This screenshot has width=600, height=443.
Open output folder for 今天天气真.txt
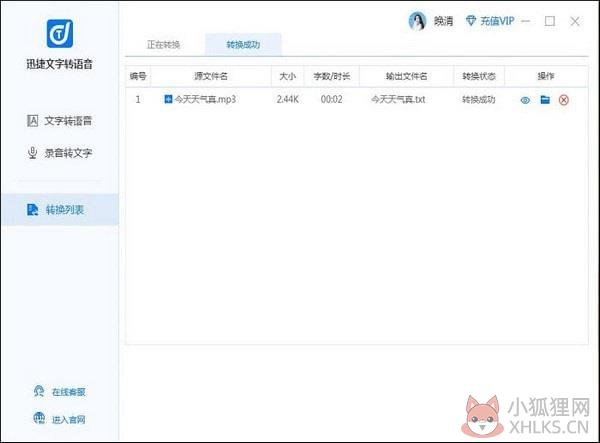click(x=545, y=100)
